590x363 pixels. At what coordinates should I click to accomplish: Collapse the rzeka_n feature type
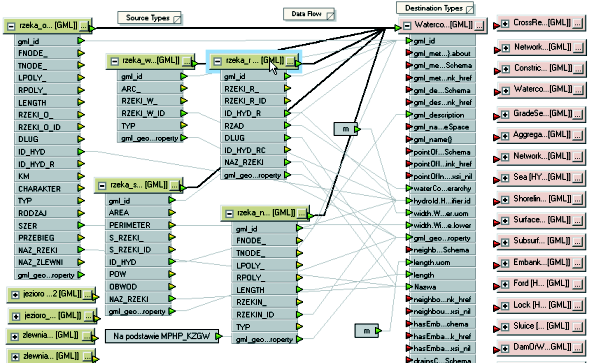(229, 214)
